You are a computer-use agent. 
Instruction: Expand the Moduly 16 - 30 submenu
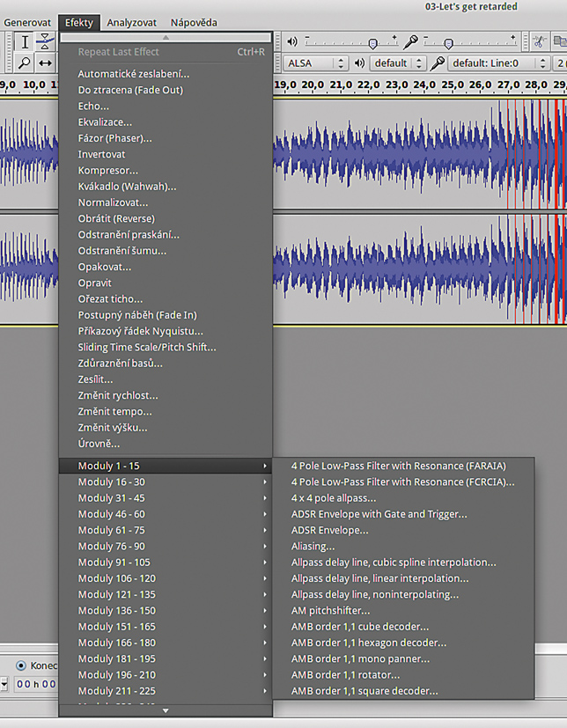tap(166, 482)
